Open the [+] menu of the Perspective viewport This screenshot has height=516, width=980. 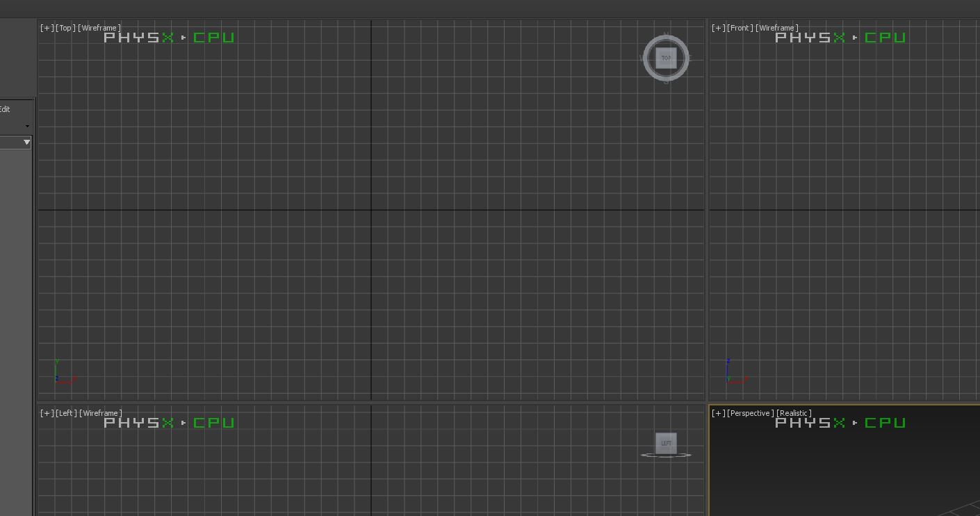pyautogui.click(x=718, y=414)
